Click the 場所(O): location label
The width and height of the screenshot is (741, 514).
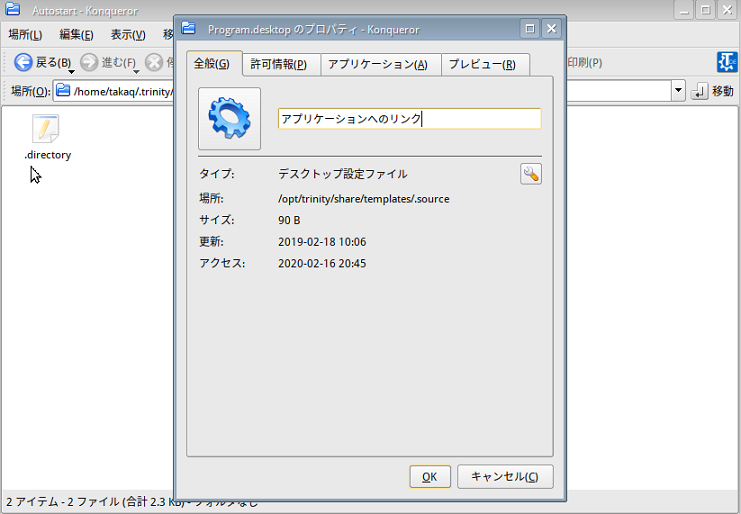click(30, 91)
